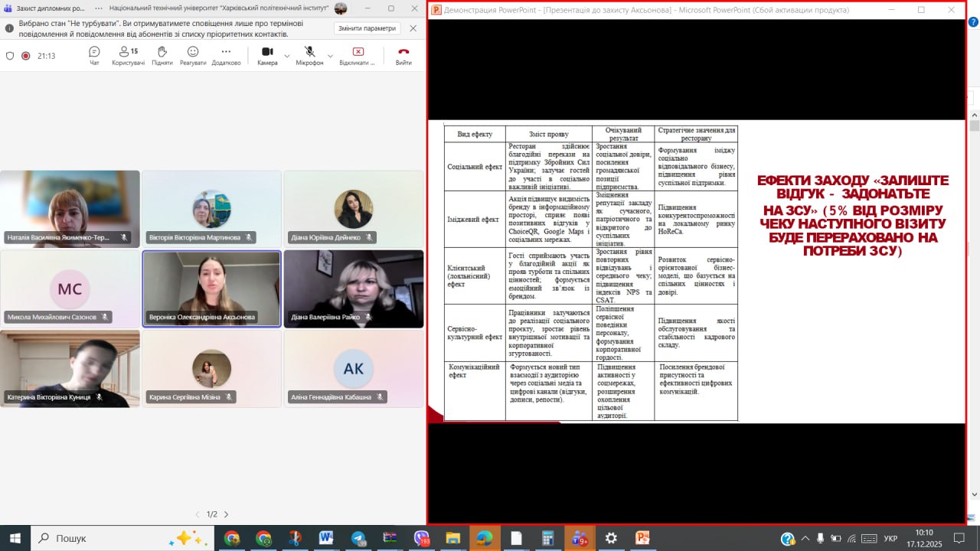Open the Calculator from the taskbar
Screen dimensions: 980x551
tap(547, 538)
